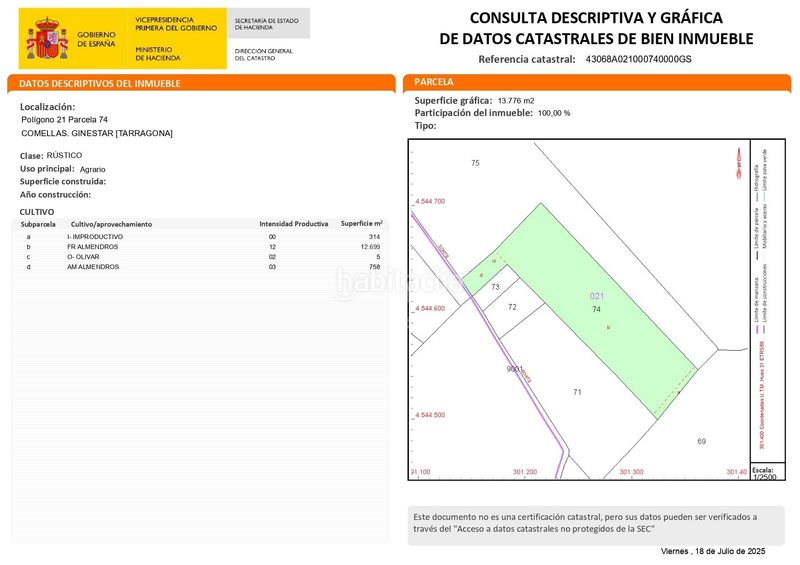The width and height of the screenshot is (800, 565).
Task: Click parcel 71 on the map
Action: tap(577, 392)
